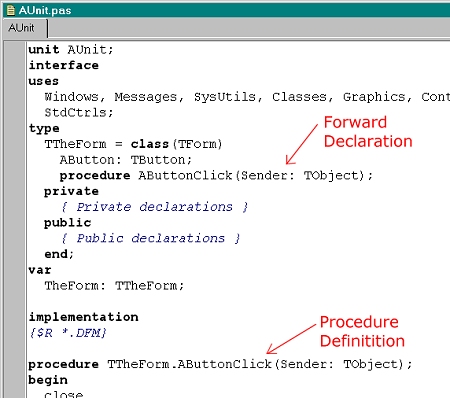
Task: Click the 'AButton: TButton;' field line
Action: tap(126, 160)
